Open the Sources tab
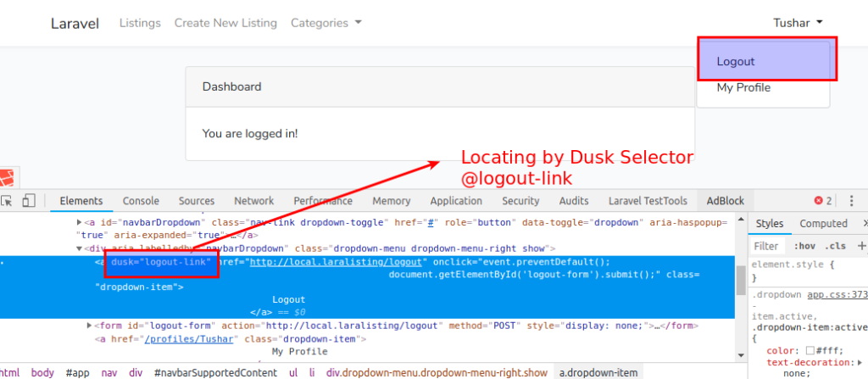This screenshot has height=379, width=868. [x=197, y=201]
